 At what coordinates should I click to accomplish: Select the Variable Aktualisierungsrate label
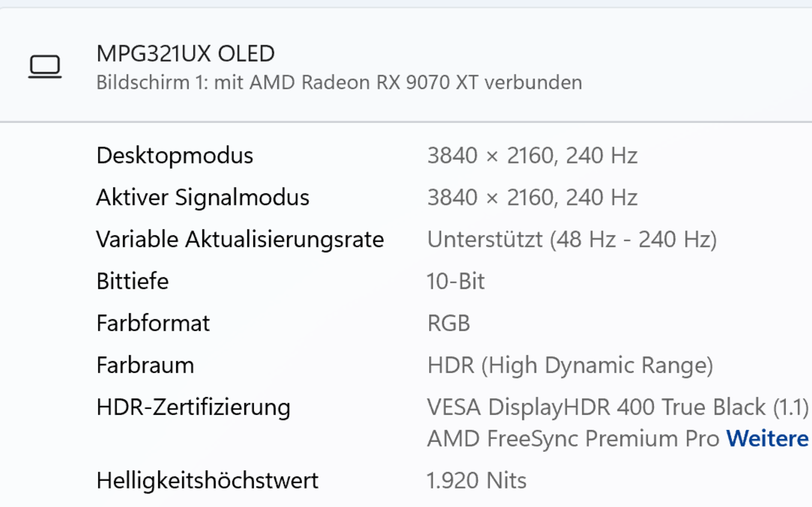(240, 239)
